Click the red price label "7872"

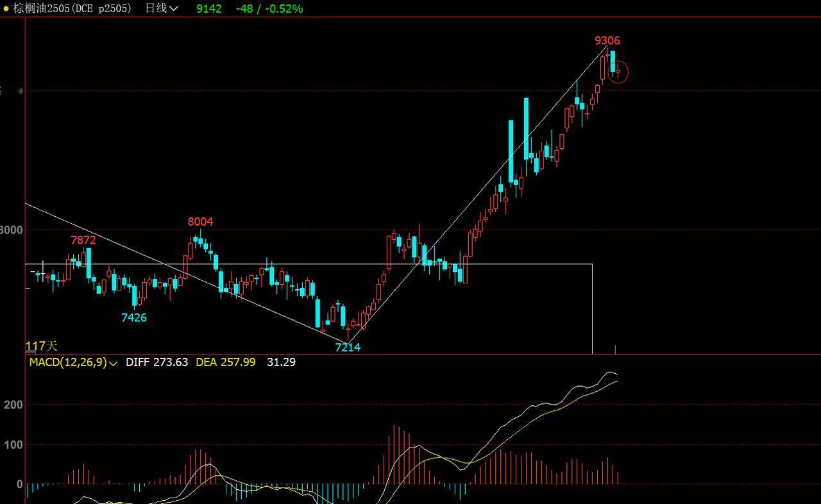point(83,240)
